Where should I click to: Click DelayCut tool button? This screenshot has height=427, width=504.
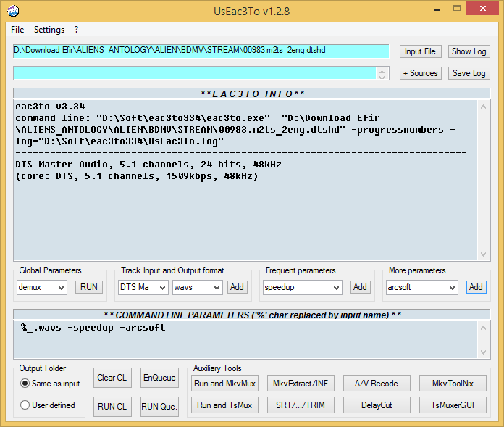point(377,405)
